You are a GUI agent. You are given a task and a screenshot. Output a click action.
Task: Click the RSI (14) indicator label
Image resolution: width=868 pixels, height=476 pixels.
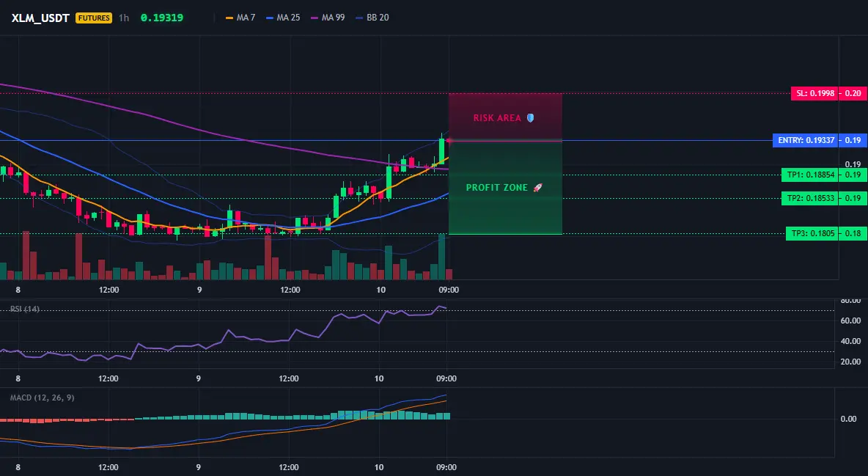(25, 309)
